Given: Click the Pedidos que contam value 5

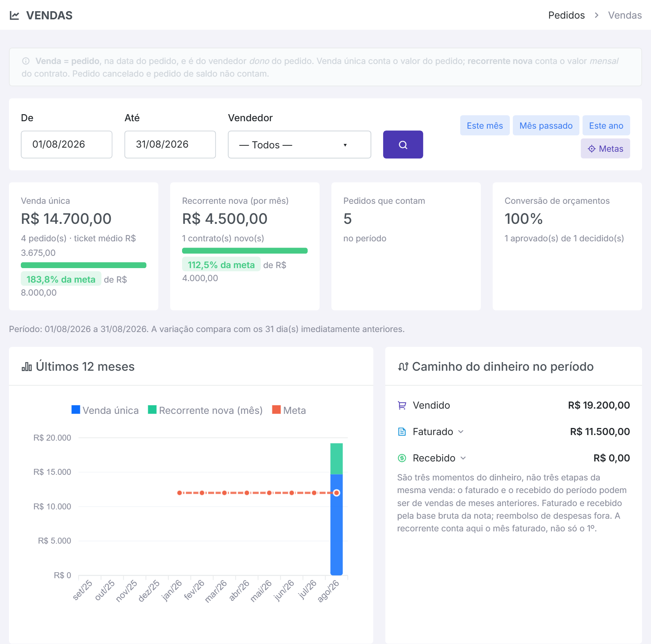Looking at the screenshot, I should click(x=347, y=219).
